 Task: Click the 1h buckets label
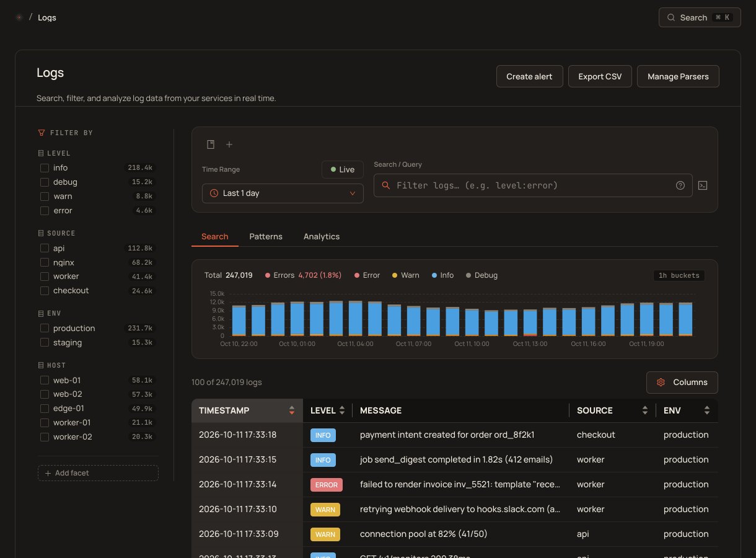pos(679,275)
